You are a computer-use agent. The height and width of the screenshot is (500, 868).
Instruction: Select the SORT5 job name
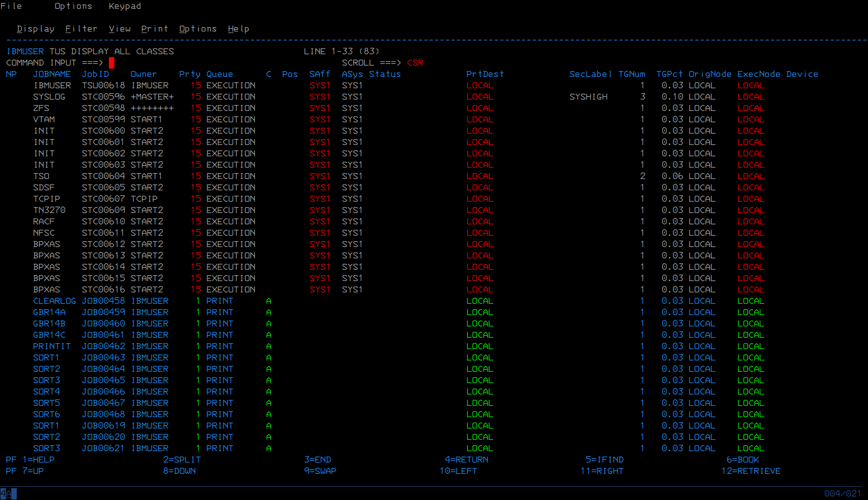tap(46, 403)
